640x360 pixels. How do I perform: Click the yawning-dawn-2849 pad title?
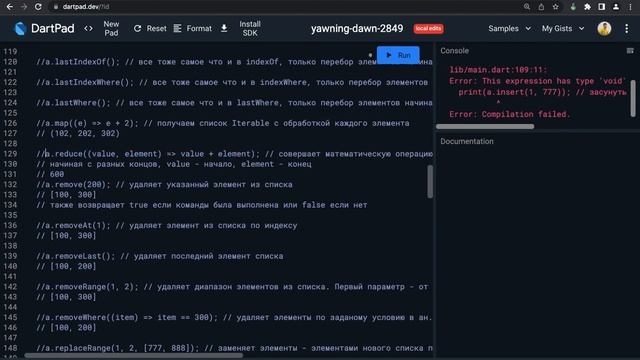click(x=357, y=29)
